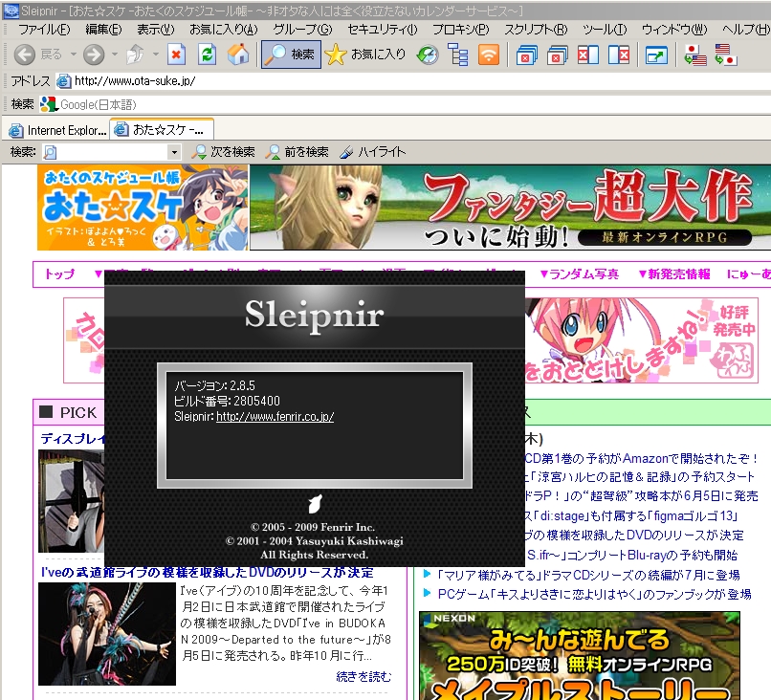
Task: Click マリア様がみてる drama CD news link
Action: [588, 575]
